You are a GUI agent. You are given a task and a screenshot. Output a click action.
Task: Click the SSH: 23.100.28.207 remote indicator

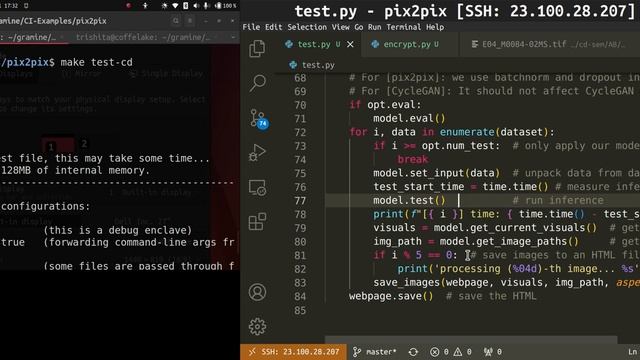pos(294,352)
